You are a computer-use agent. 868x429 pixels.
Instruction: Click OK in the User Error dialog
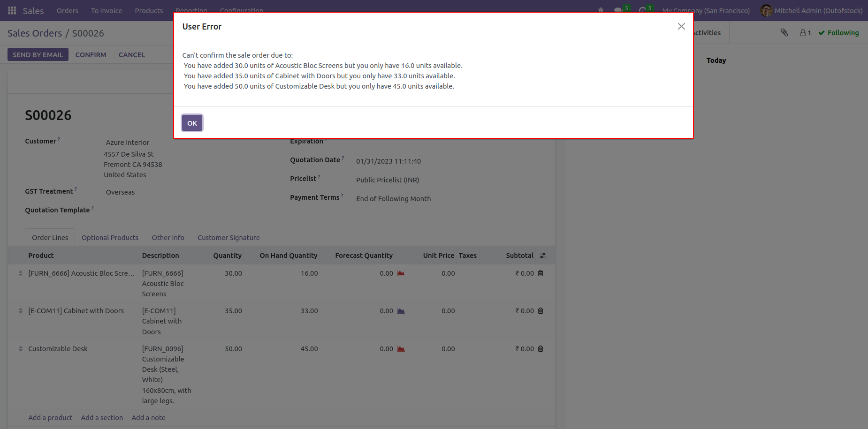coord(192,123)
